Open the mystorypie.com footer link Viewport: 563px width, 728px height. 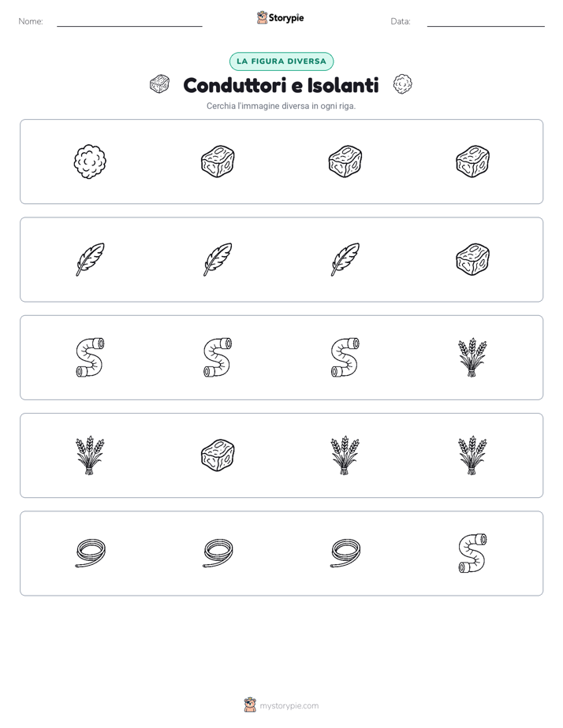(x=281, y=706)
